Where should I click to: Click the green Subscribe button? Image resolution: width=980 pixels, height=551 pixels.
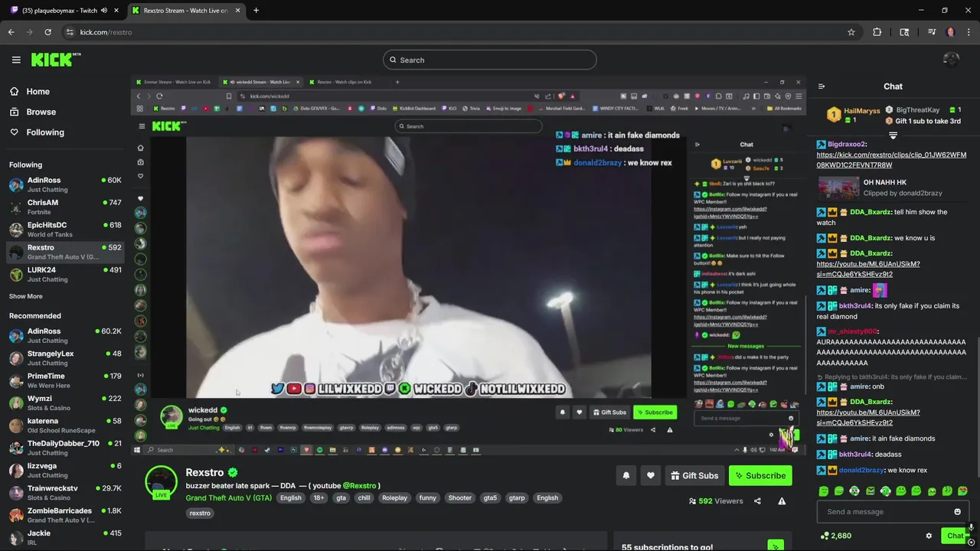pos(760,475)
